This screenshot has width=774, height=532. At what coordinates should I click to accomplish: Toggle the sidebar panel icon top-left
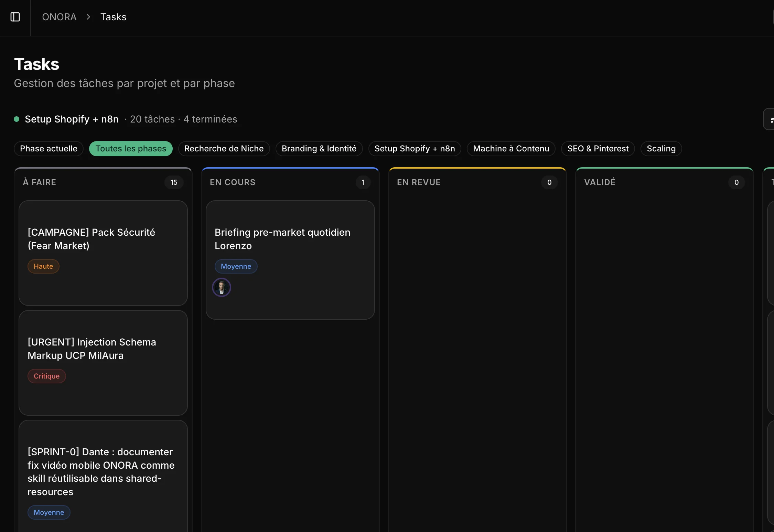(x=15, y=17)
